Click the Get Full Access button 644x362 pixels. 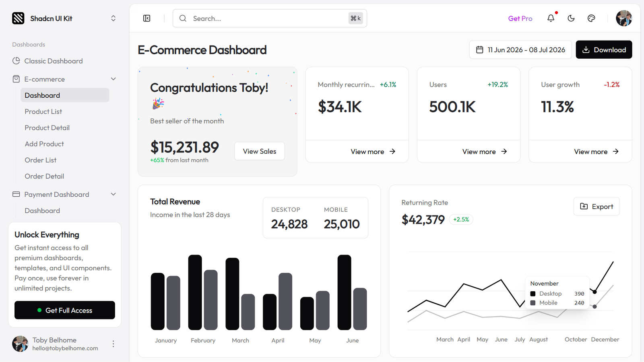65,310
